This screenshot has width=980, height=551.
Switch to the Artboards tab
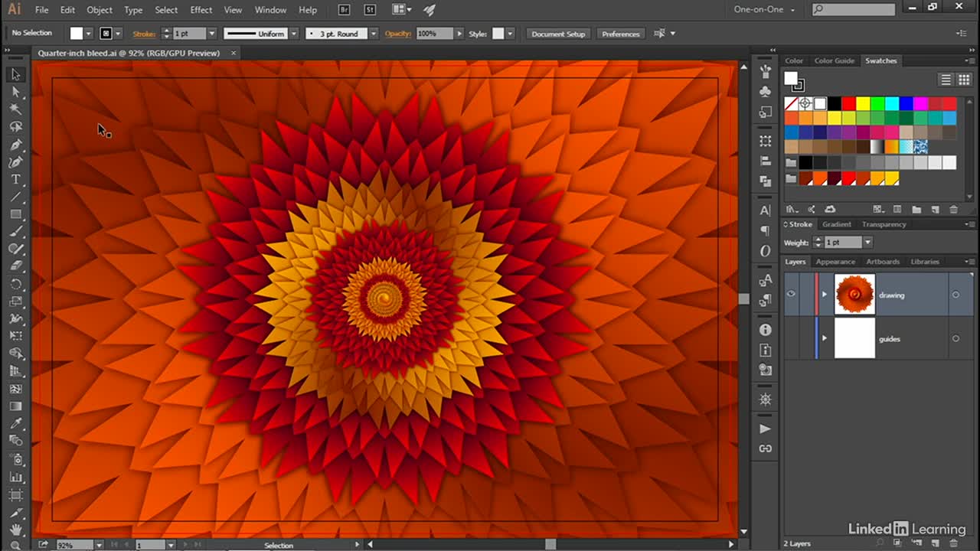[883, 262]
